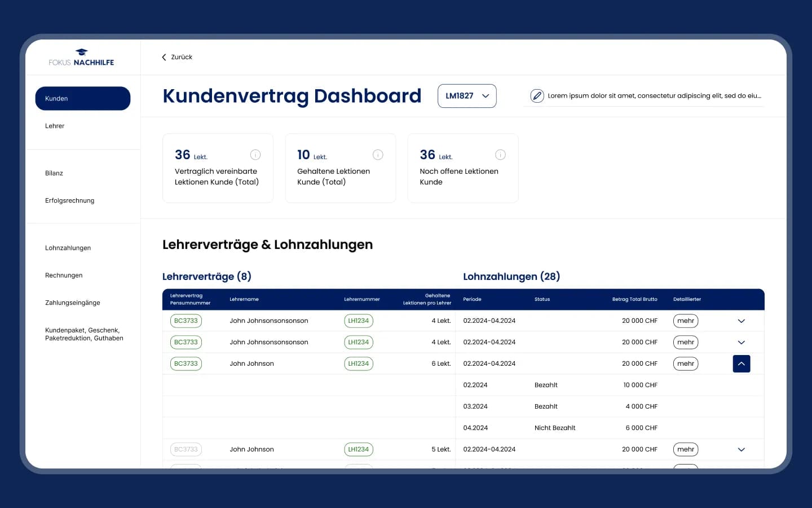812x508 pixels.
Task: Open the LM1827 contract dropdown
Action: point(467,96)
